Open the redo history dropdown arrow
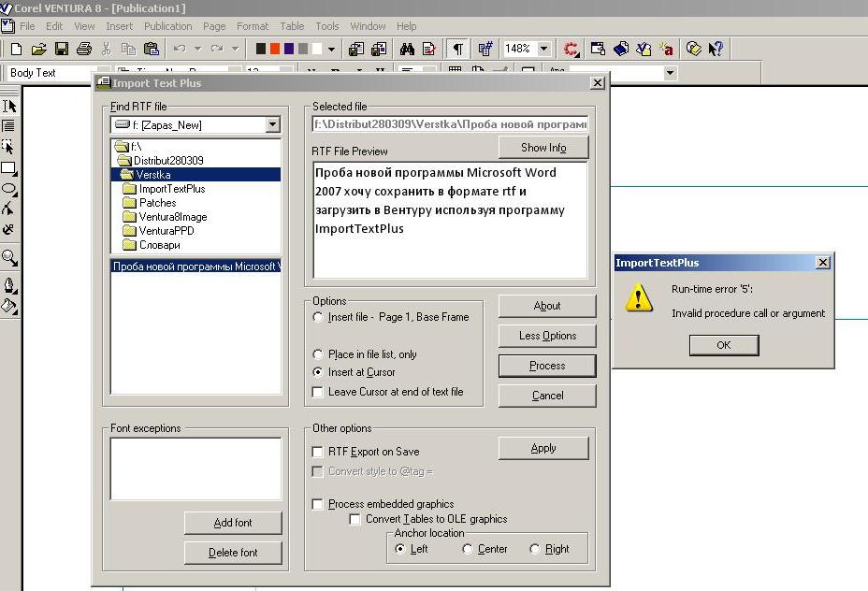Image resolution: width=868 pixels, height=591 pixels. tap(235, 49)
